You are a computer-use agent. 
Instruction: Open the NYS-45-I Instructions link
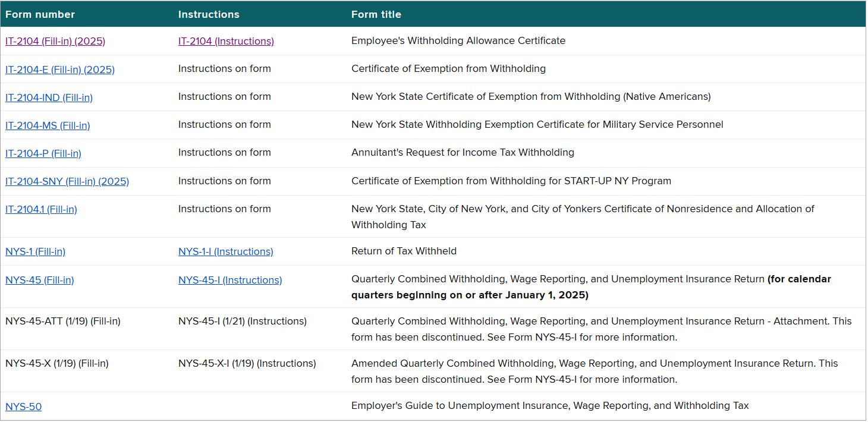(230, 279)
